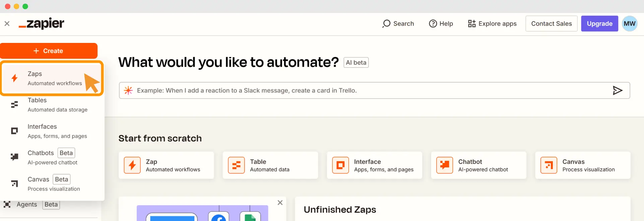Click the Interfaces square icon in menu
644x221 pixels.
[x=14, y=131]
